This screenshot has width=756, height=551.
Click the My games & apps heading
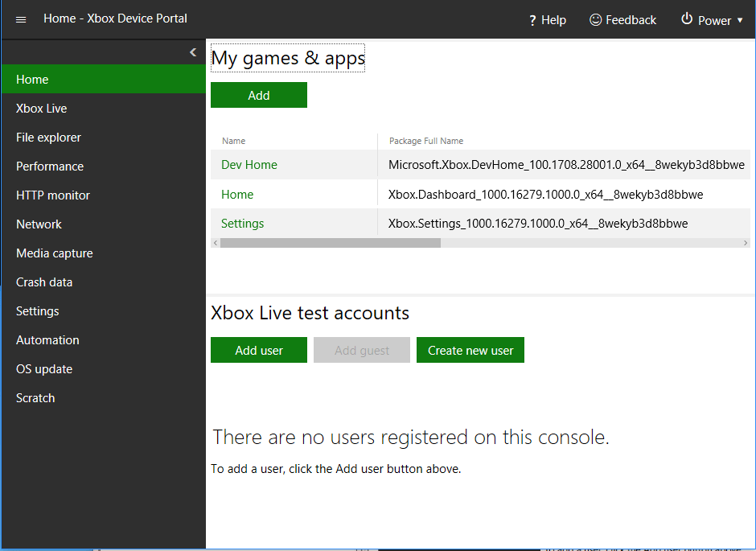point(288,59)
